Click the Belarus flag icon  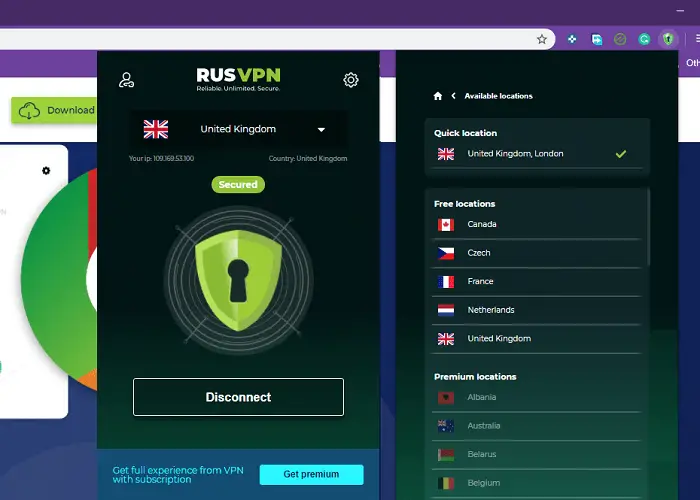446,455
